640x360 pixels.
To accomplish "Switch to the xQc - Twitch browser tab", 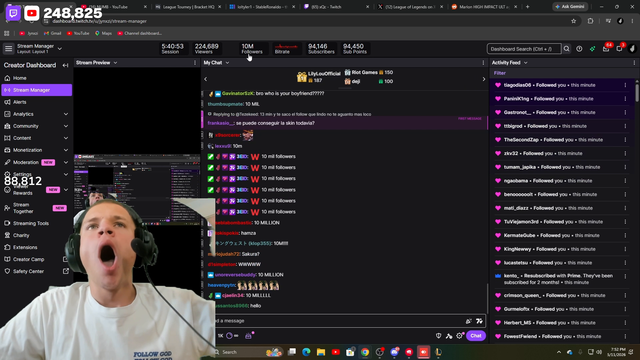I will coord(337,7).
